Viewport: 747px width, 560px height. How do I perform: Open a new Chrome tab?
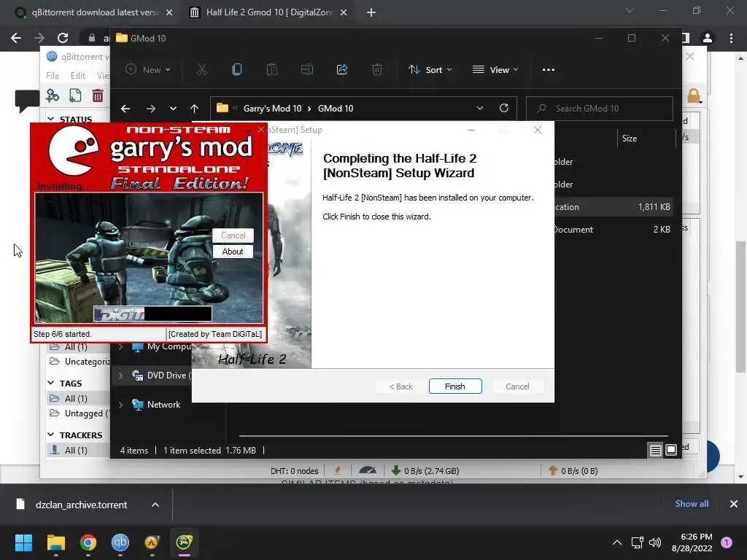(371, 12)
